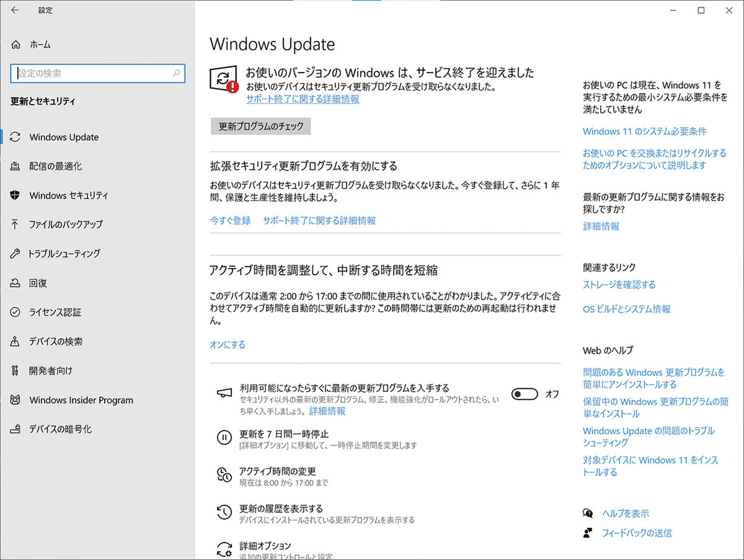Open お使いの PC を交換またはリサイクル link
744x560 pixels.
click(655, 159)
